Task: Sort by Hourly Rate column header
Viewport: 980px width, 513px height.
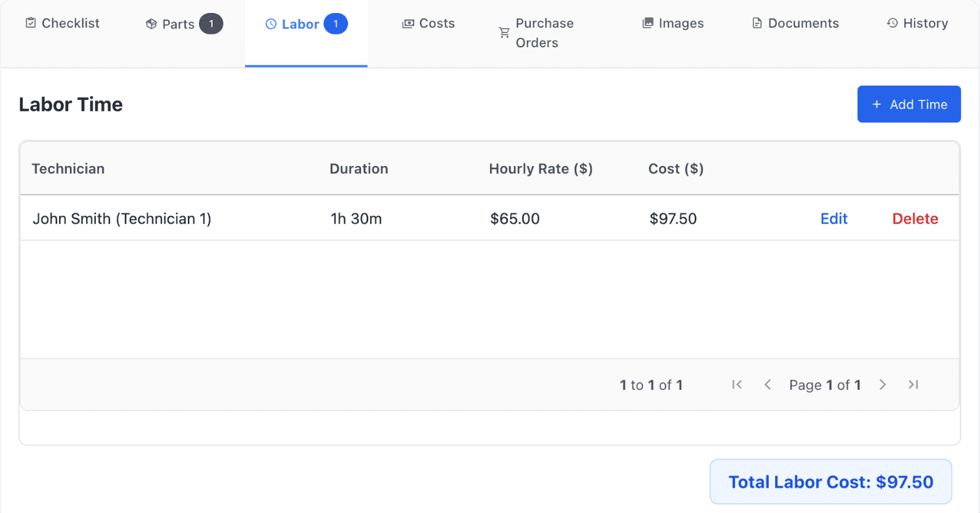Action: (541, 169)
